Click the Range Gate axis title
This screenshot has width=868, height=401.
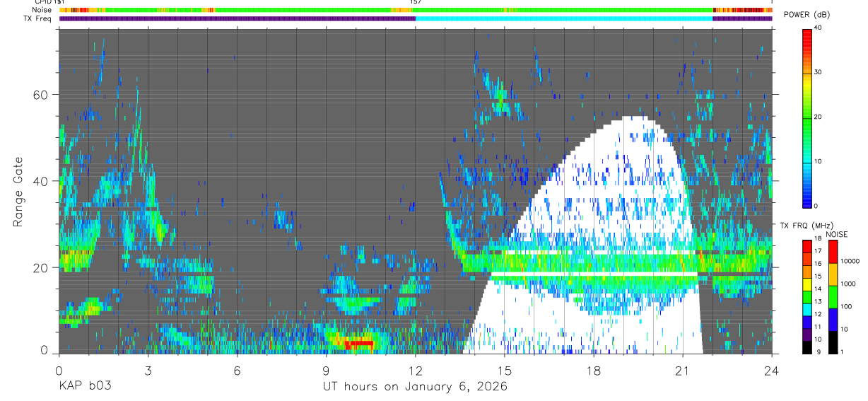tap(18, 192)
